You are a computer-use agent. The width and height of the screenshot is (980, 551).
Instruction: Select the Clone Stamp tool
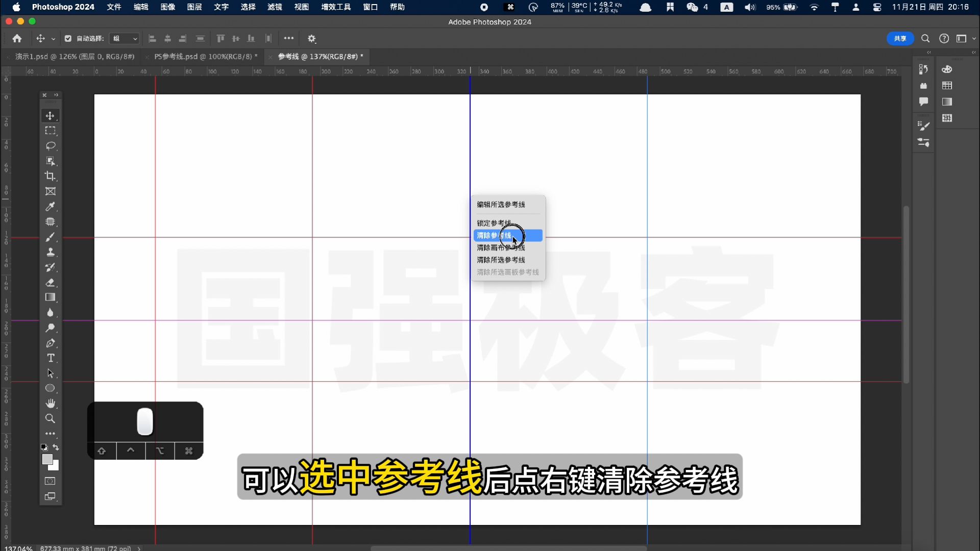coord(50,252)
